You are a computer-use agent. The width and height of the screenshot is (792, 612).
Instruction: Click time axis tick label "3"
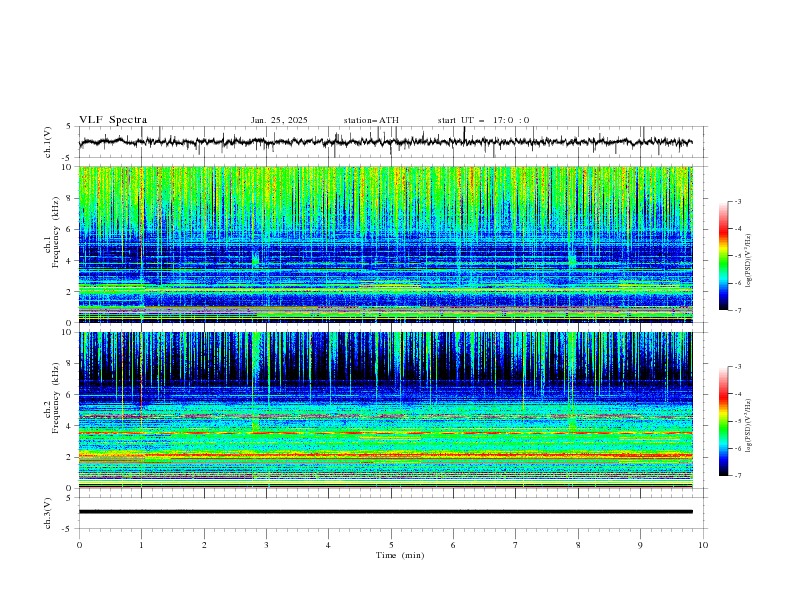[x=266, y=545]
